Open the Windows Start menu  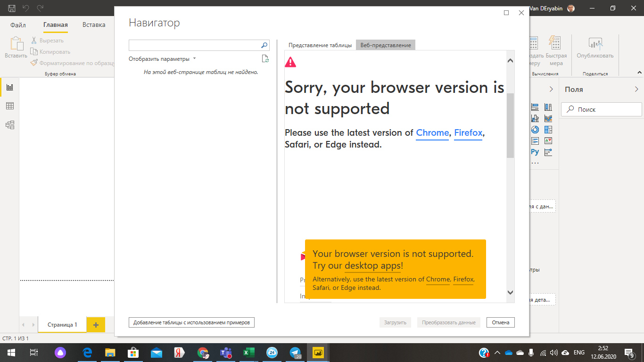click(10, 352)
